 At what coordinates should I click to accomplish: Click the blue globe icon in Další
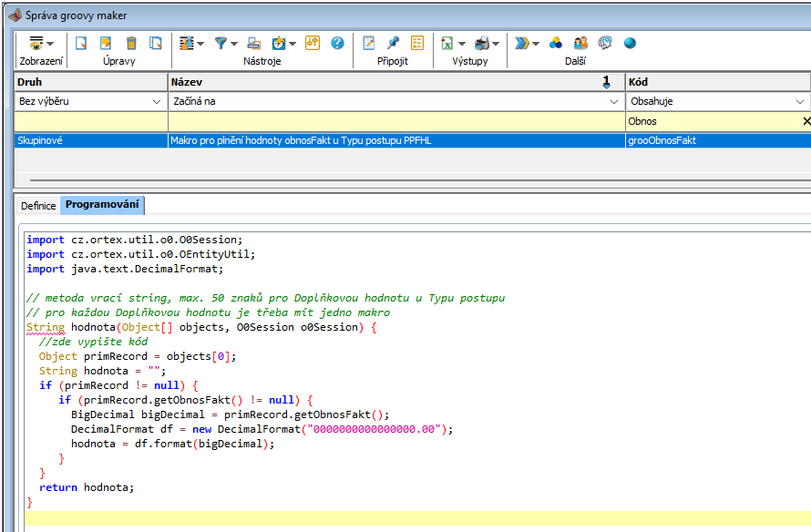pyautogui.click(x=630, y=43)
